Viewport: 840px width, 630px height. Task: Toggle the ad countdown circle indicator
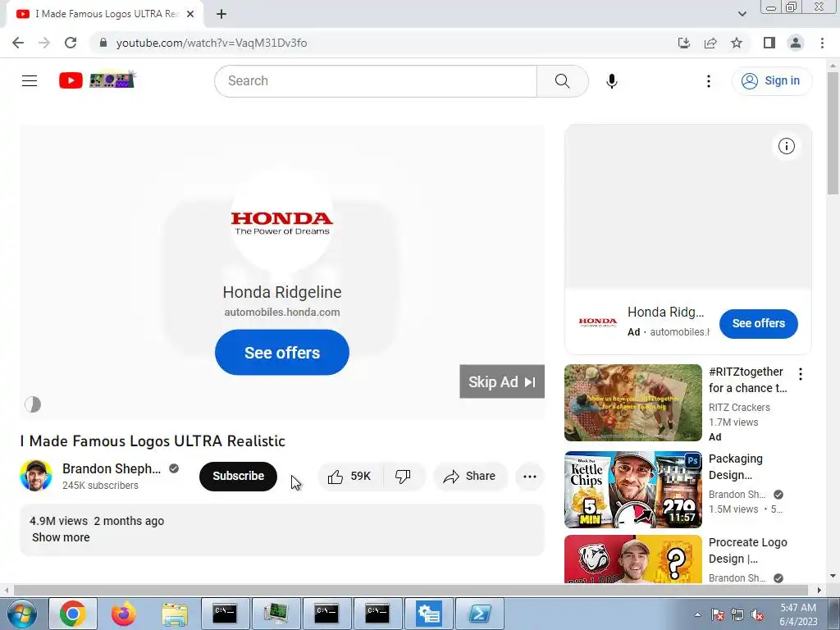point(33,404)
